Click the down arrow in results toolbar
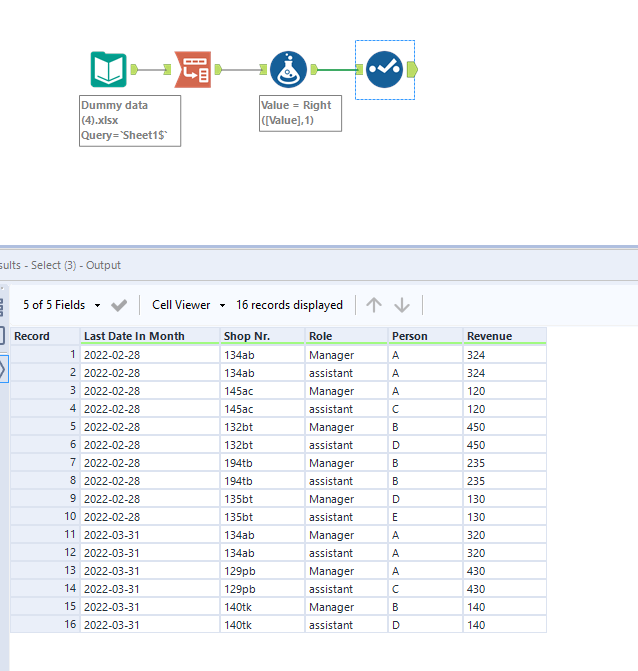The width and height of the screenshot is (638, 671). 402,305
